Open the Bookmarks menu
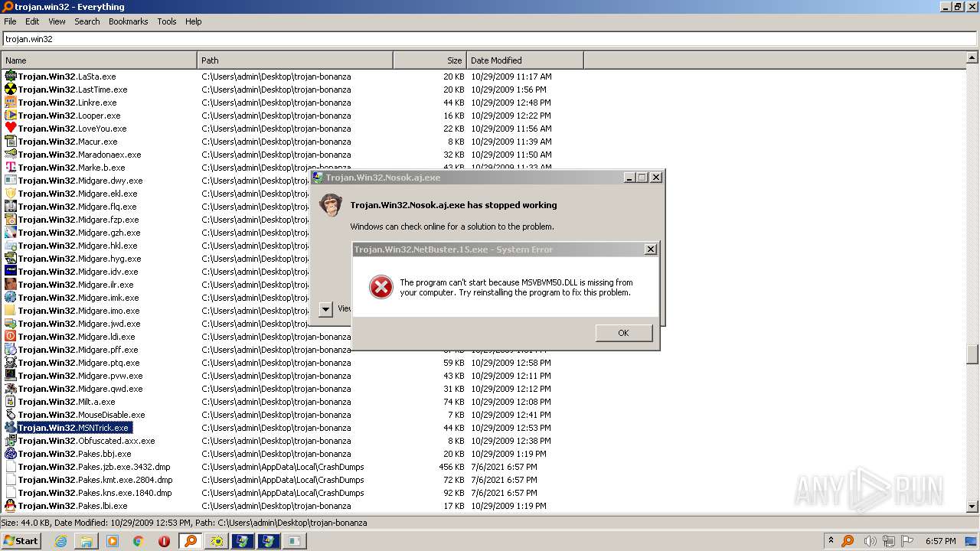Viewport: 980px width, 551px height. 128,21
